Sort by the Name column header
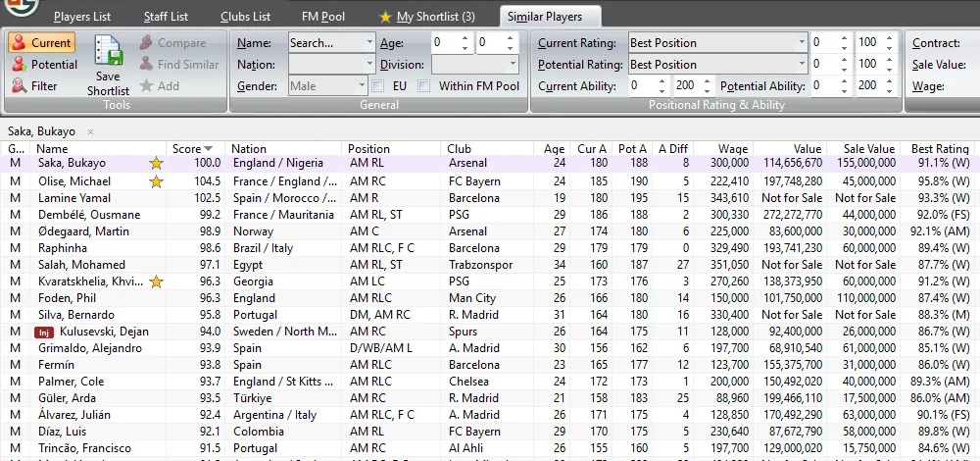The height and width of the screenshot is (461, 980). 99,149
